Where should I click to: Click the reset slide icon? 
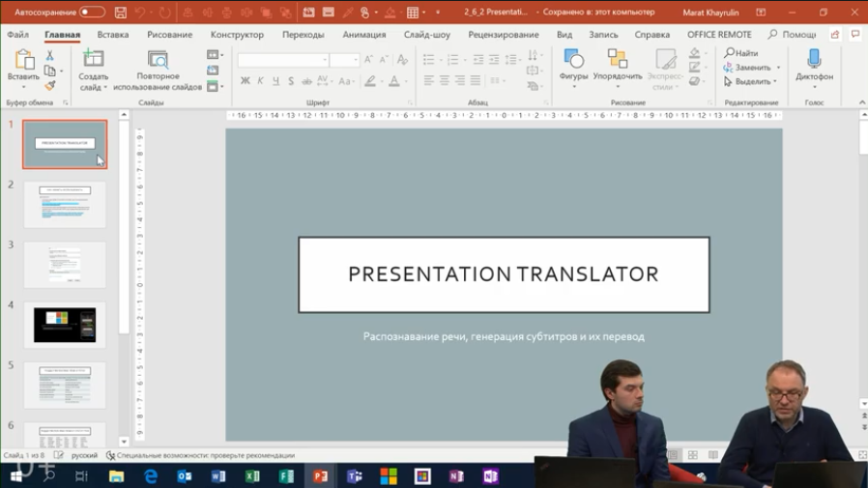(213, 71)
